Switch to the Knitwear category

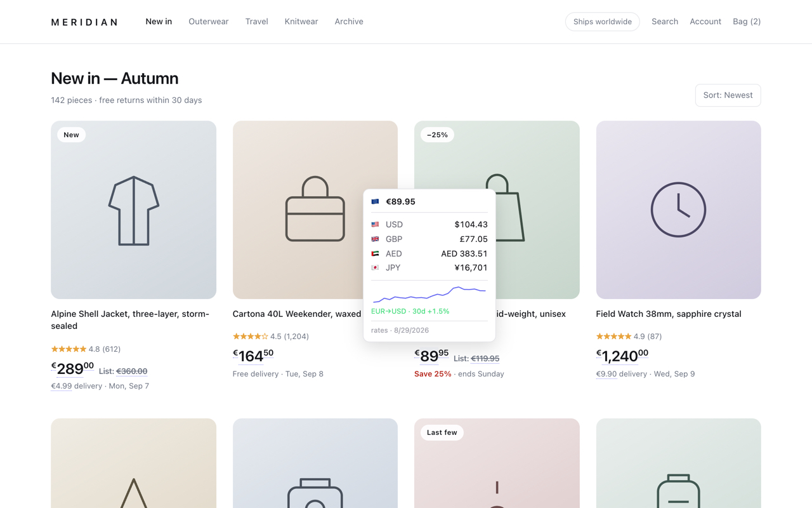(301, 22)
